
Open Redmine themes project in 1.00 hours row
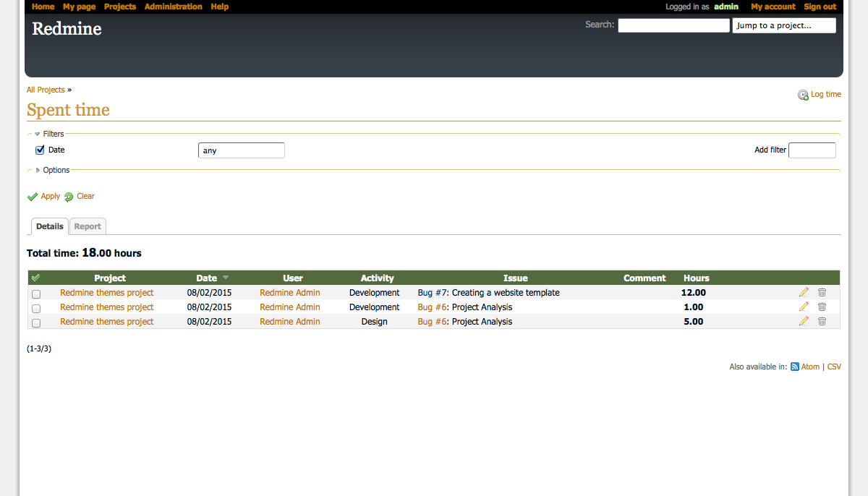(x=107, y=307)
